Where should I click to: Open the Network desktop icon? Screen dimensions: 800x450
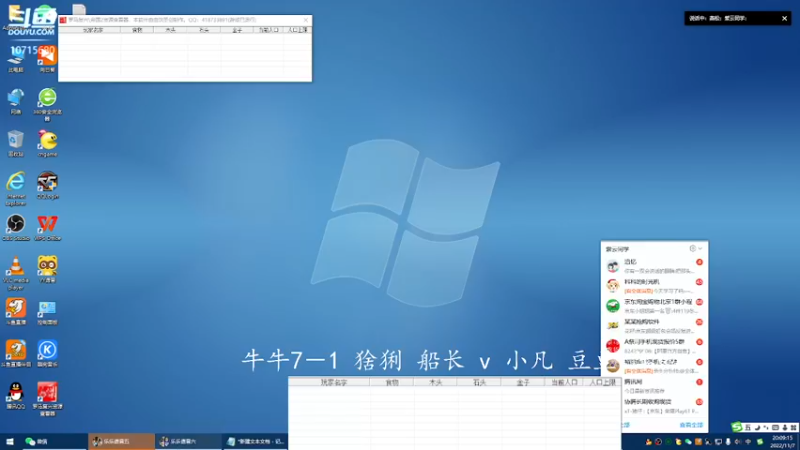tap(16, 101)
